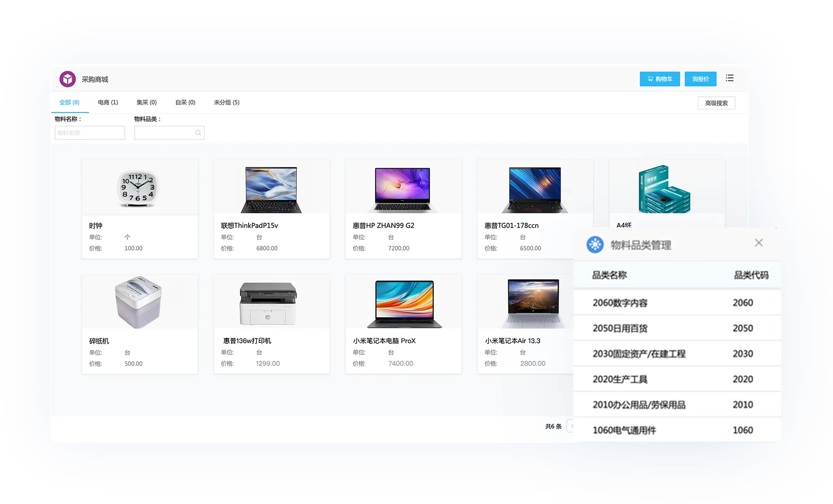Click the 询报价 button
This screenshot has width=833, height=504.
point(700,79)
